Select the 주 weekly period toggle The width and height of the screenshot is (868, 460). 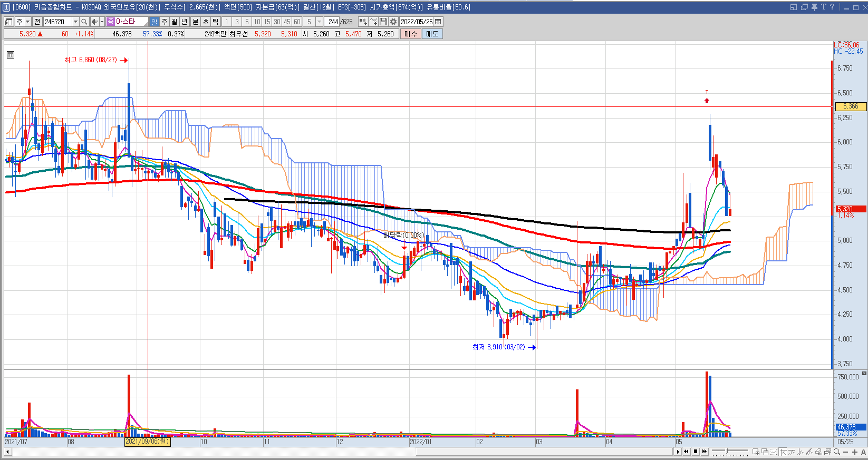click(x=165, y=22)
